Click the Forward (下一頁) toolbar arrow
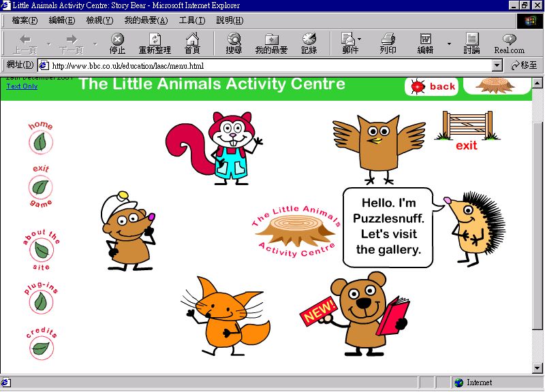Image resolution: width=545 pixels, height=392 pixels. coord(72,44)
